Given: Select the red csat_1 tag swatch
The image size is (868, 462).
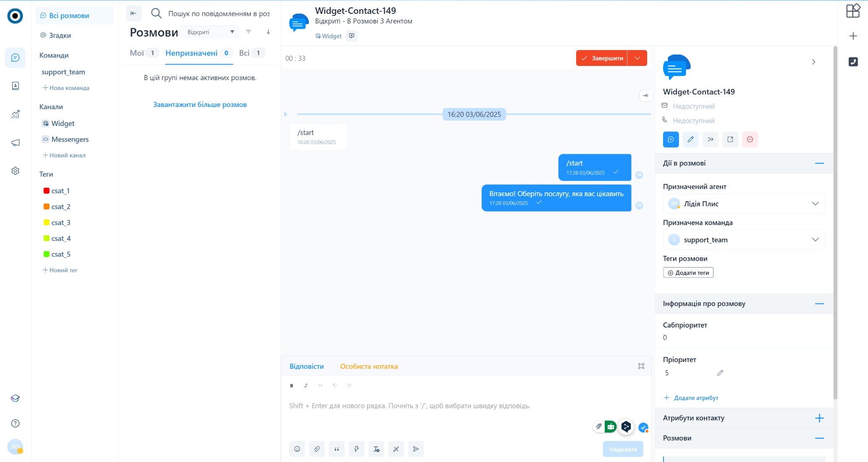Looking at the screenshot, I should coord(47,191).
